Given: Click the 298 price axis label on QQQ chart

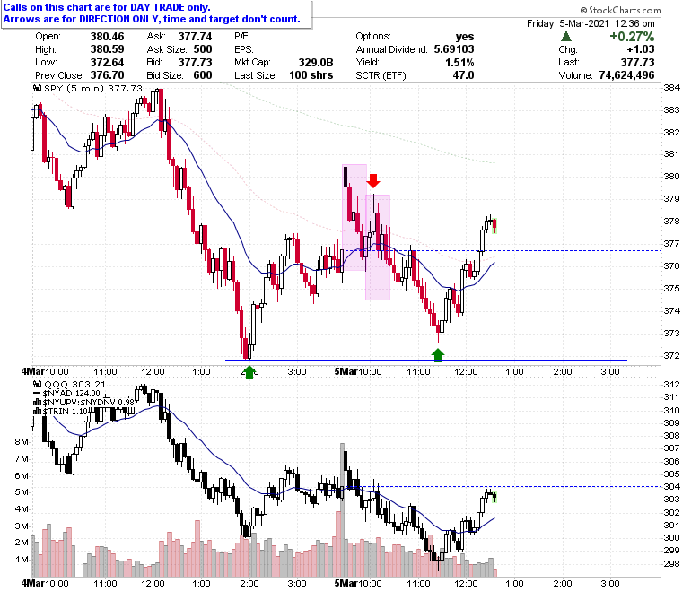Looking at the screenshot, I should point(672,563).
